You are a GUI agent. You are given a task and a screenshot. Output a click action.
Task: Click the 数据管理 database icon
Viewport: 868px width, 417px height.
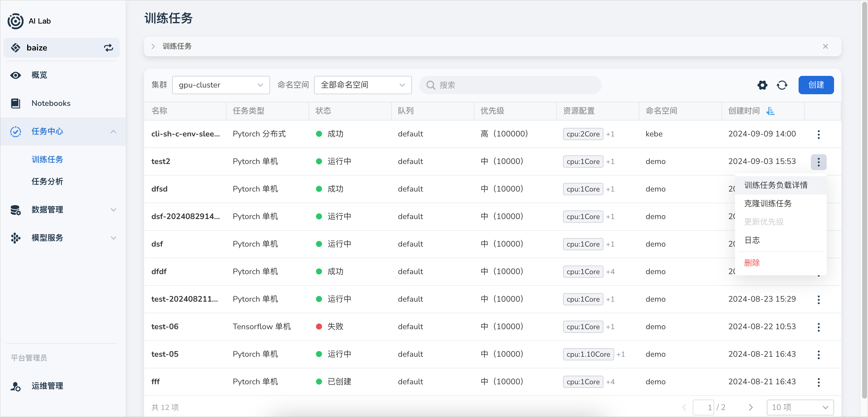16,210
